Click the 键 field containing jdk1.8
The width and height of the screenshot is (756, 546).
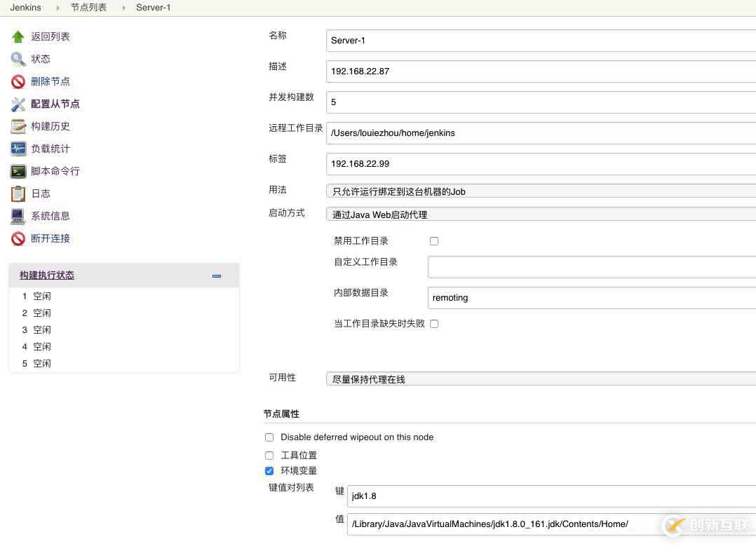coord(551,496)
